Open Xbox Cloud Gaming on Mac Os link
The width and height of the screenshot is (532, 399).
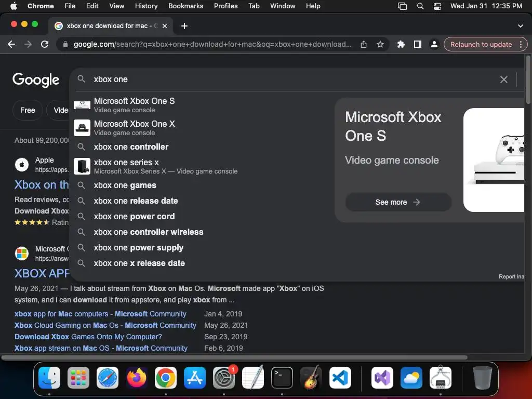(x=105, y=325)
